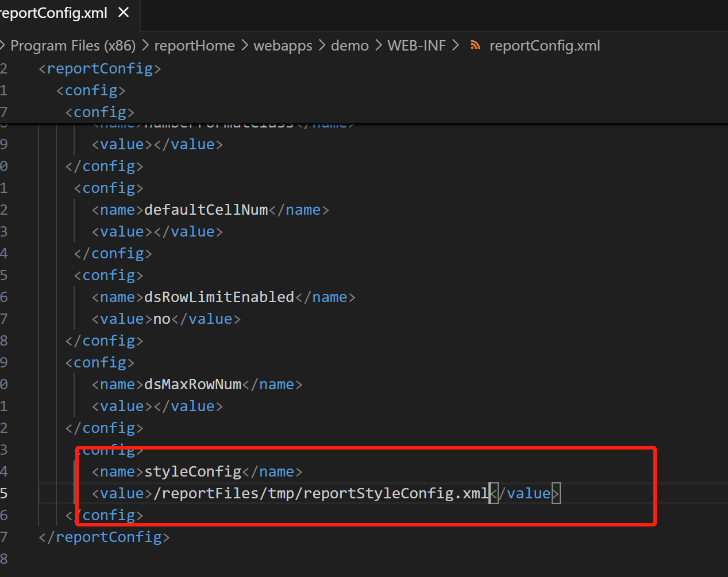The height and width of the screenshot is (577, 728).
Task: Place cursor on the dsMaxRowNum text
Action: (192, 385)
